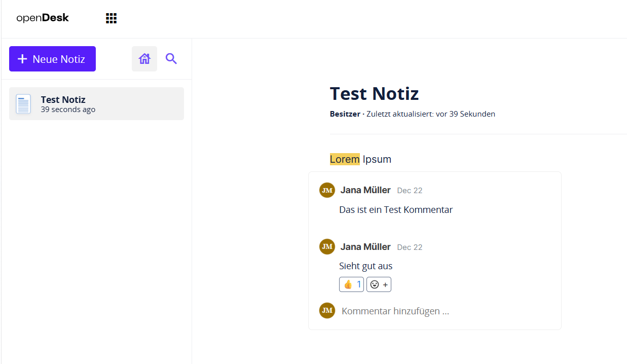Image resolution: width=627 pixels, height=364 pixels.
Task: Open the date link on Jana Müller's first comment
Action: 410,190
